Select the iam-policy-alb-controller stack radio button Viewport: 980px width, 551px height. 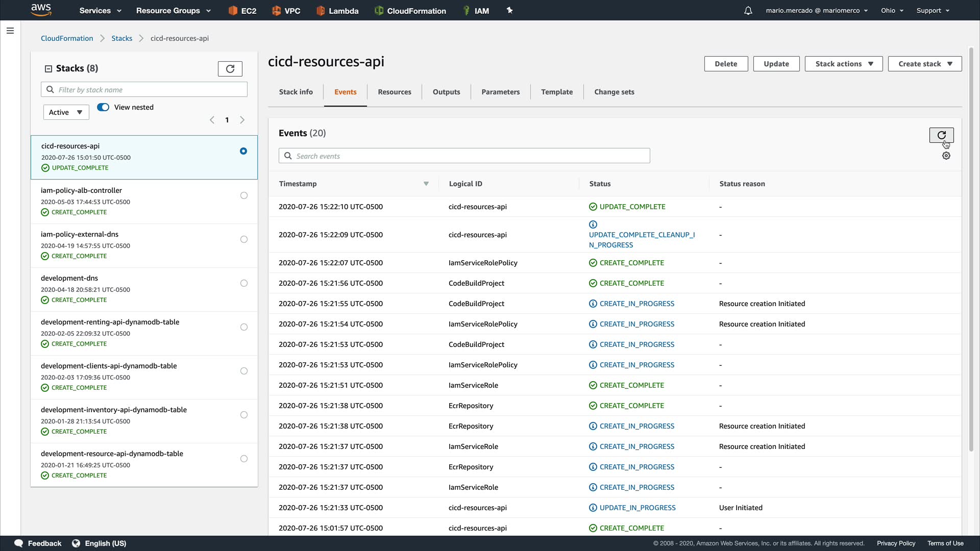pyautogui.click(x=244, y=195)
